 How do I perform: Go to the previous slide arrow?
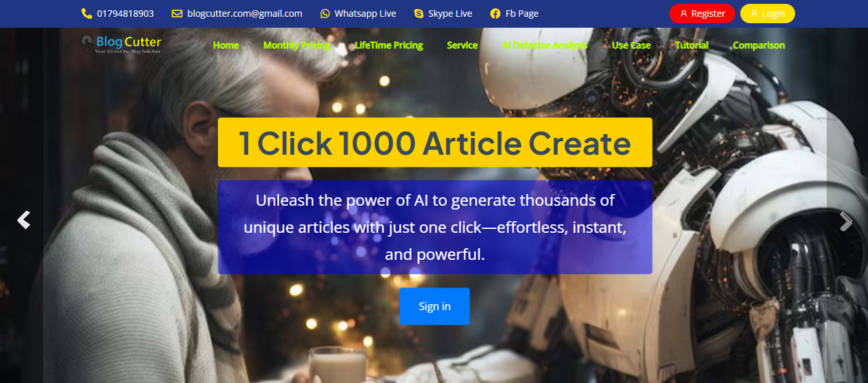[x=24, y=220]
